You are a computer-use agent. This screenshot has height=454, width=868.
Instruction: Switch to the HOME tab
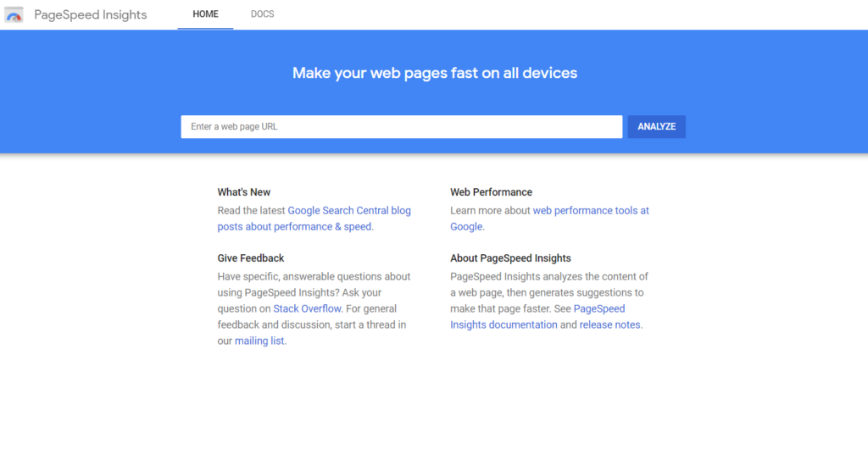[x=205, y=14]
